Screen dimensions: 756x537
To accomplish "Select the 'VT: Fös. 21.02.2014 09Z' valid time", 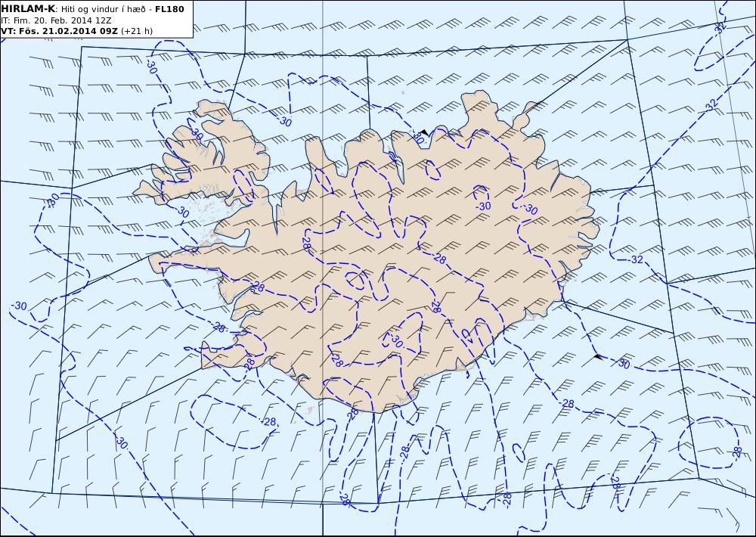I will pos(59,31).
